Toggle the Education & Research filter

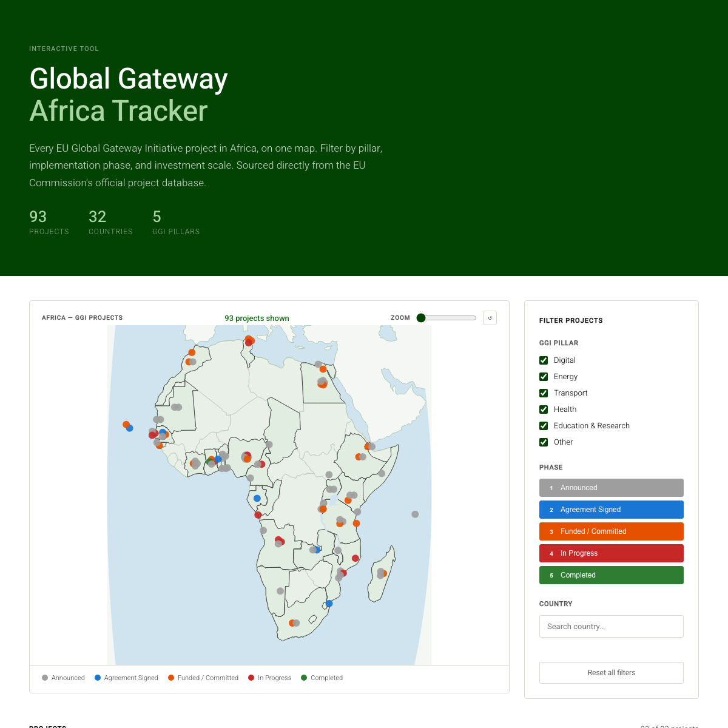(543, 425)
